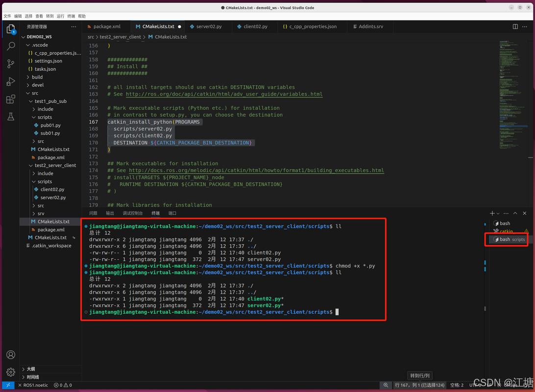Open pub01.py in the explorer
The image size is (535, 392).
pyautogui.click(x=50, y=125)
